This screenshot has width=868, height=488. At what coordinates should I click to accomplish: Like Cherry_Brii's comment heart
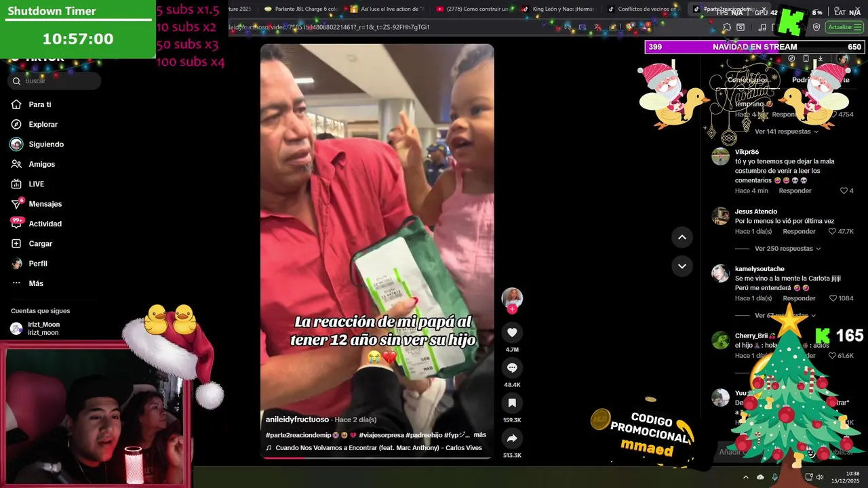pos(832,356)
